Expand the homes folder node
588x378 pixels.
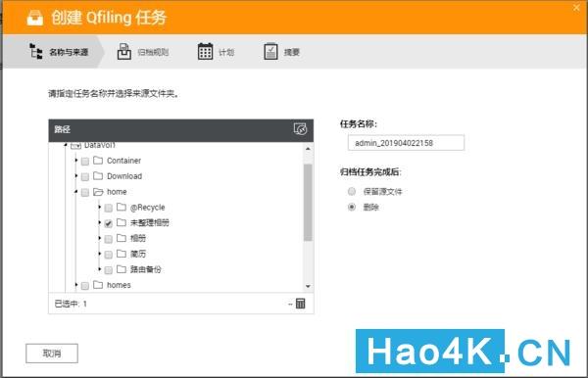point(76,285)
